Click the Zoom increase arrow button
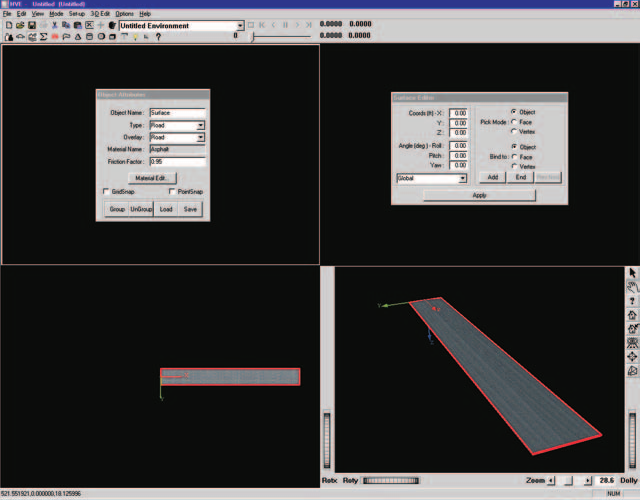640x500 pixels. (x=588, y=480)
